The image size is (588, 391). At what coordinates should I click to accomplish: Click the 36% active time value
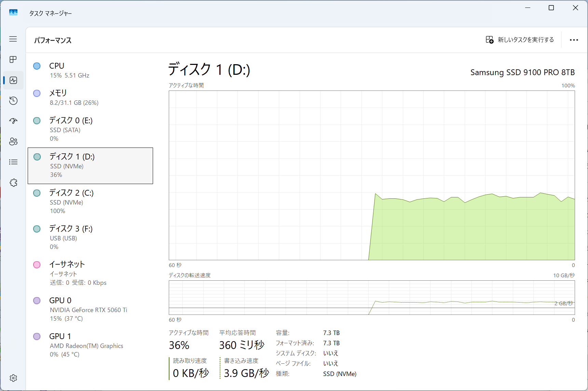point(179,345)
